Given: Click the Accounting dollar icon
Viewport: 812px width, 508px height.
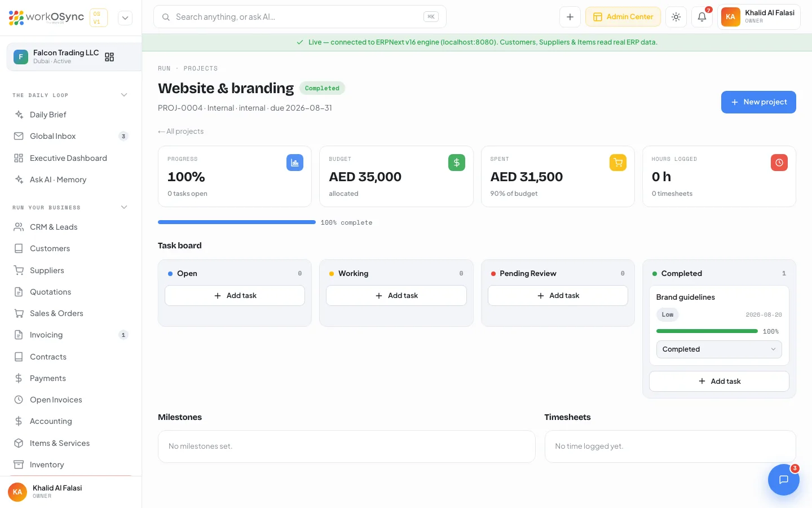Looking at the screenshot, I should click(19, 421).
